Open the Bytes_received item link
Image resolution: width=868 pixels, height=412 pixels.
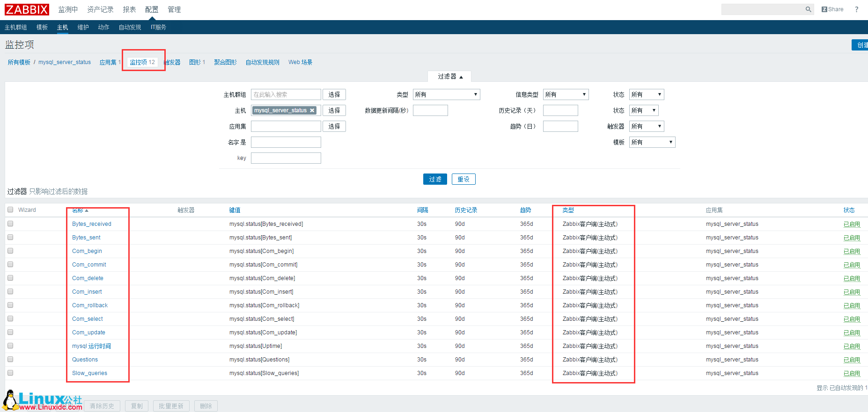[x=92, y=224]
